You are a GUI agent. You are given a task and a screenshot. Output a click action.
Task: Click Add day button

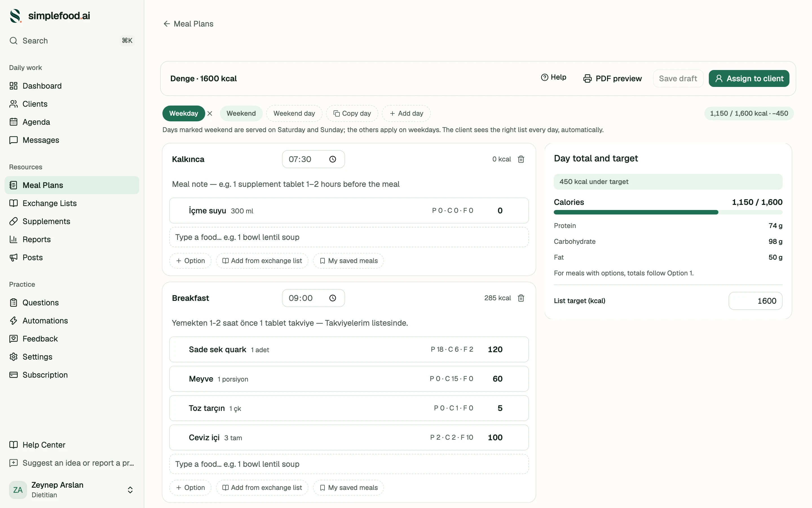[406, 113]
